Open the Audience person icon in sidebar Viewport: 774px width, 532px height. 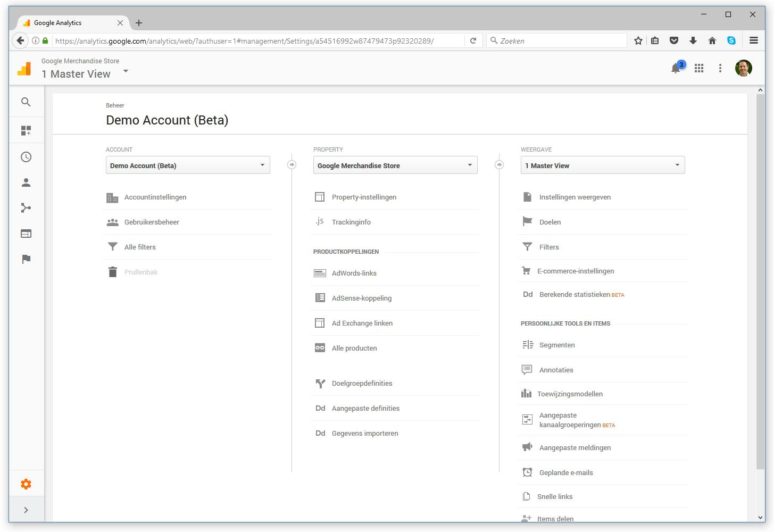tap(26, 182)
